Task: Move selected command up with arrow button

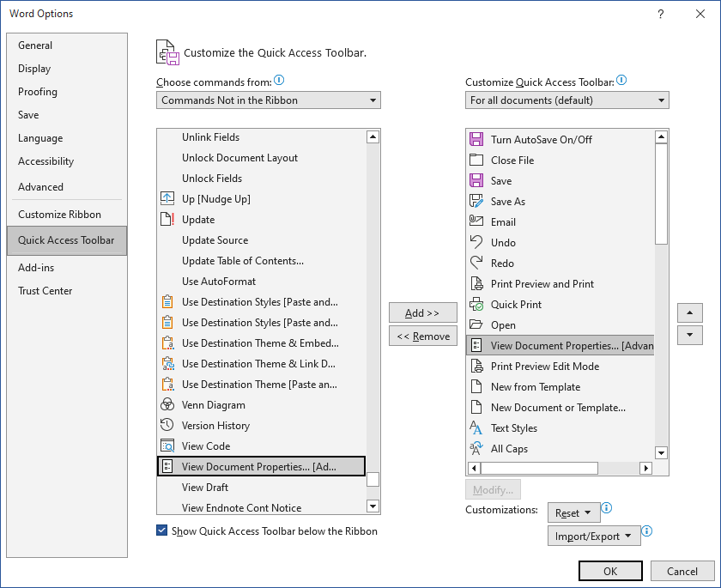Action: [x=690, y=312]
